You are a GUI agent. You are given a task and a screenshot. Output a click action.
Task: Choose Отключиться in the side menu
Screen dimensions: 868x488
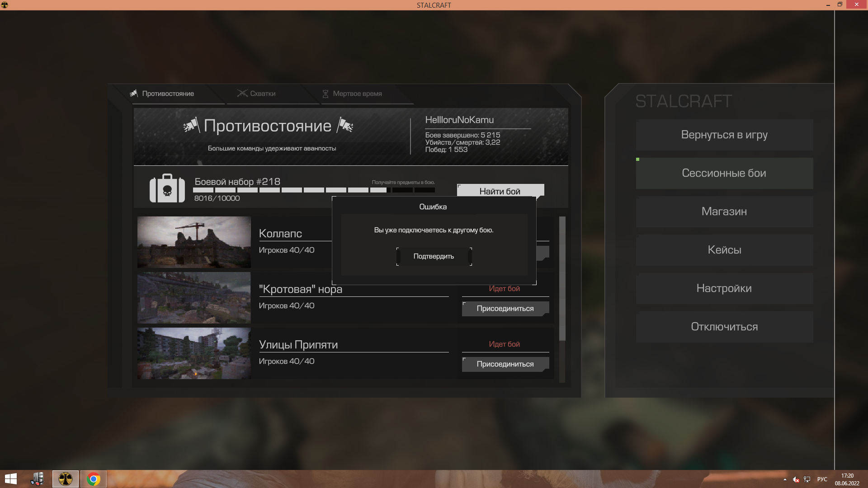pos(724,327)
